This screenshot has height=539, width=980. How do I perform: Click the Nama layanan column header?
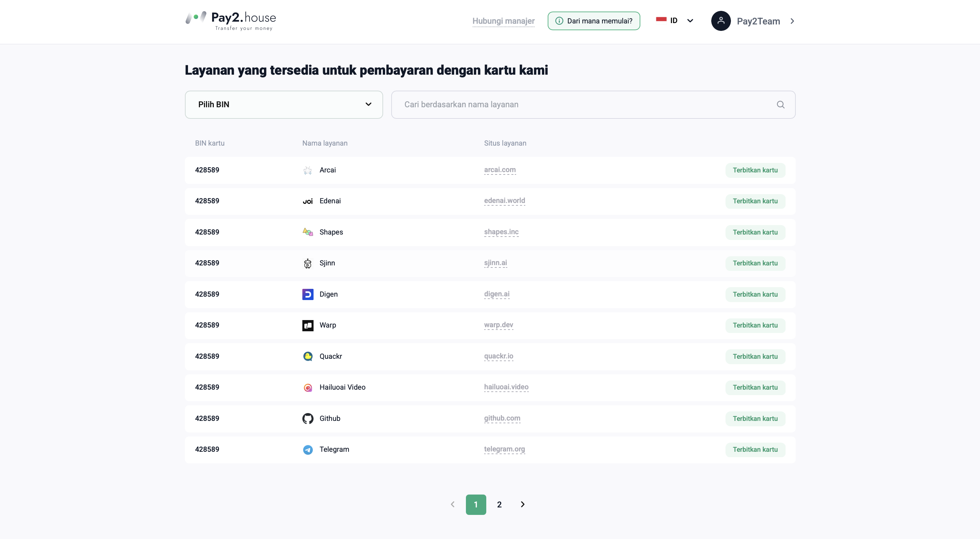click(x=324, y=143)
